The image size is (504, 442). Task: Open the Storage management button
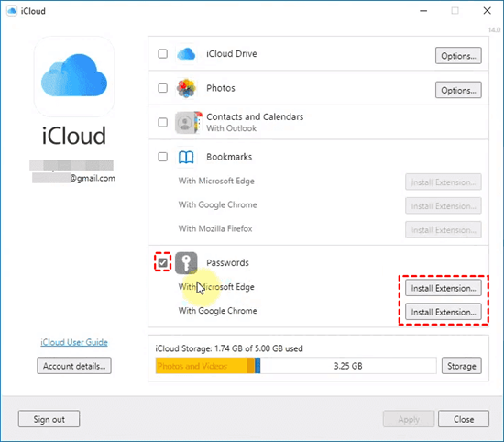[x=462, y=366]
